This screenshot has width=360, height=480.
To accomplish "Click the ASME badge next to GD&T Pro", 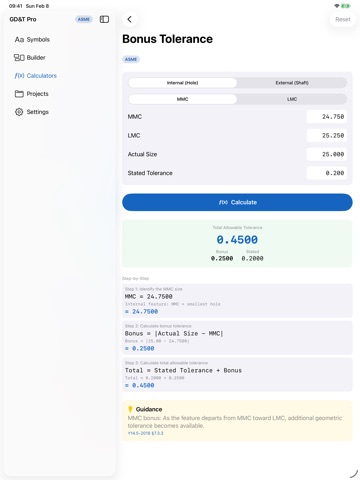I will click(83, 19).
